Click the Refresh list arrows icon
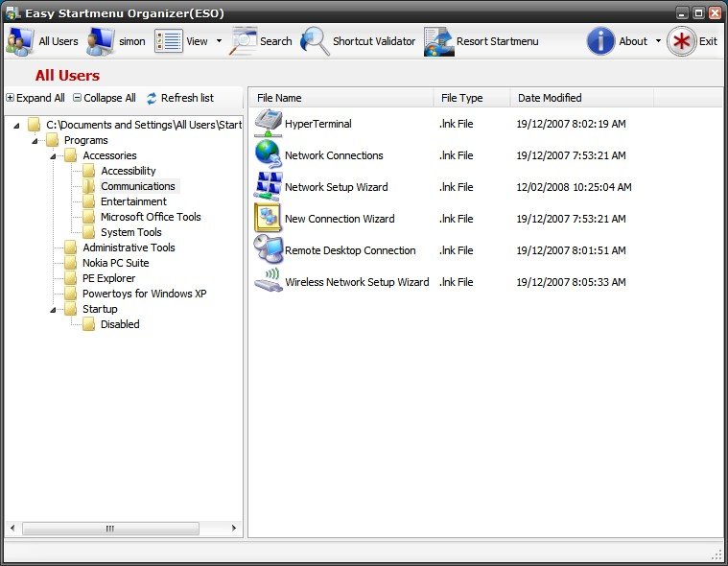This screenshot has width=728, height=566. tap(152, 99)
